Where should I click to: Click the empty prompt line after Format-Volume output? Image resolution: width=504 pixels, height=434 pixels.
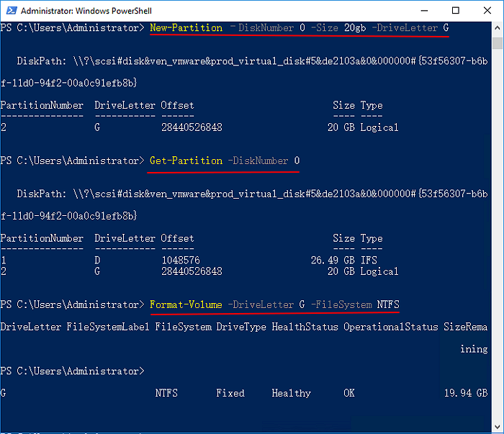[72, 371]
